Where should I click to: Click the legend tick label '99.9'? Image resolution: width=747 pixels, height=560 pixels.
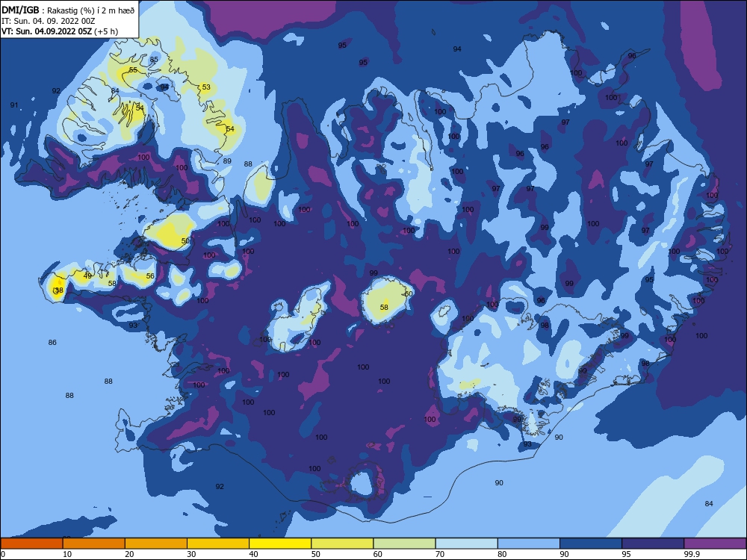pos(691,554)
